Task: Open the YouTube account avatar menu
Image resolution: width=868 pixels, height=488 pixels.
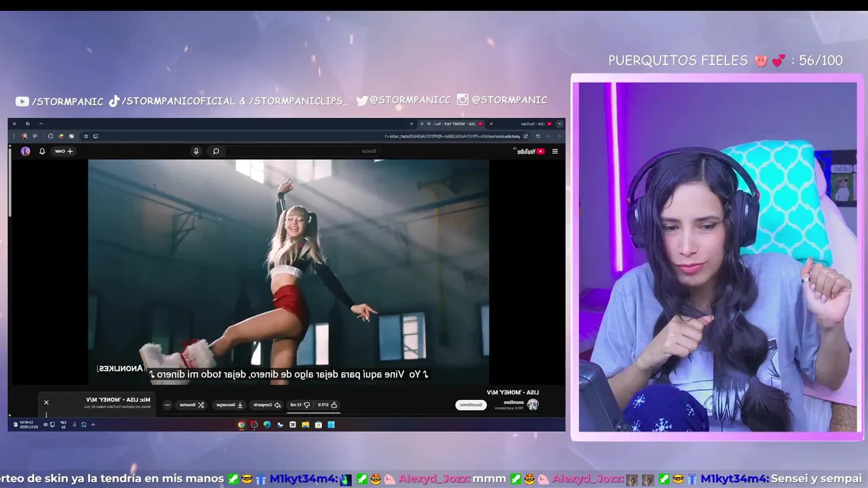Action: (x=25, y=151)
